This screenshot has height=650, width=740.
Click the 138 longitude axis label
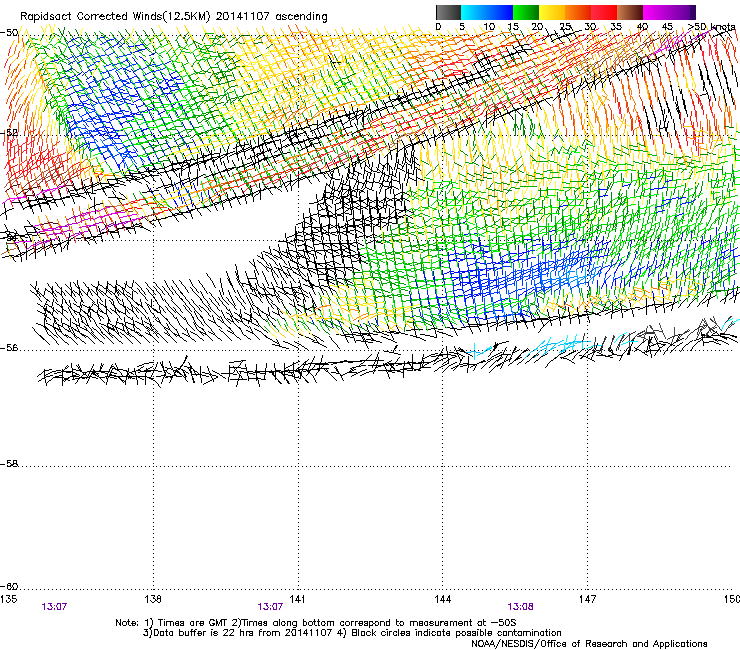(x=153, y=599)
